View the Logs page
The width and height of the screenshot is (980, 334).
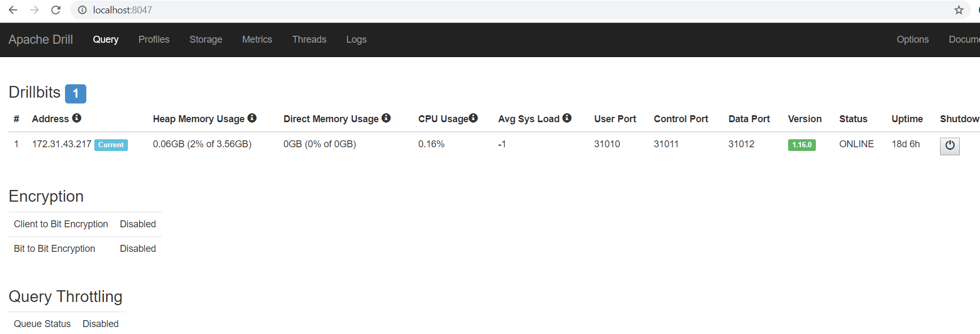click(x=357, y=39)
